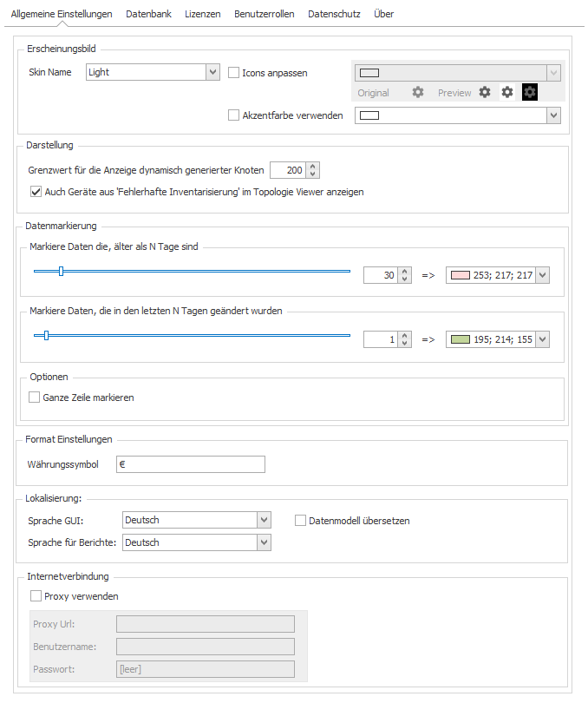Screen dimensions: 588x703
Task: Check the Ganze Zeile markieren option
Action: click(35, 397)
